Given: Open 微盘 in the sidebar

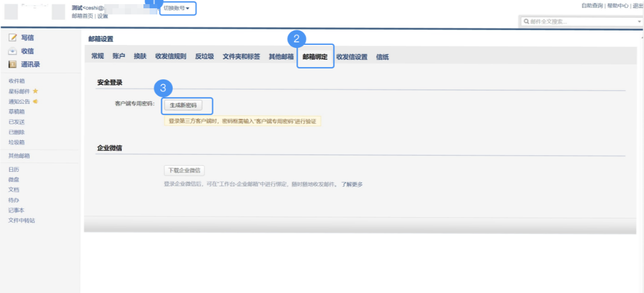Looking at the screenshot, I should click(x=14, y=180).
